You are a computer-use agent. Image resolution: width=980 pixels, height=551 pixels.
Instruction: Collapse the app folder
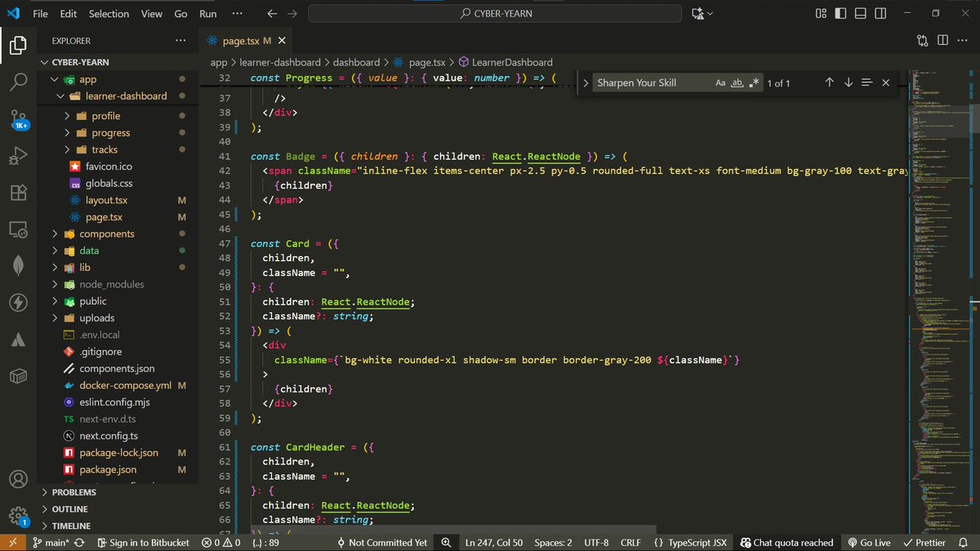pyautogui.click(x=56, y=79)
